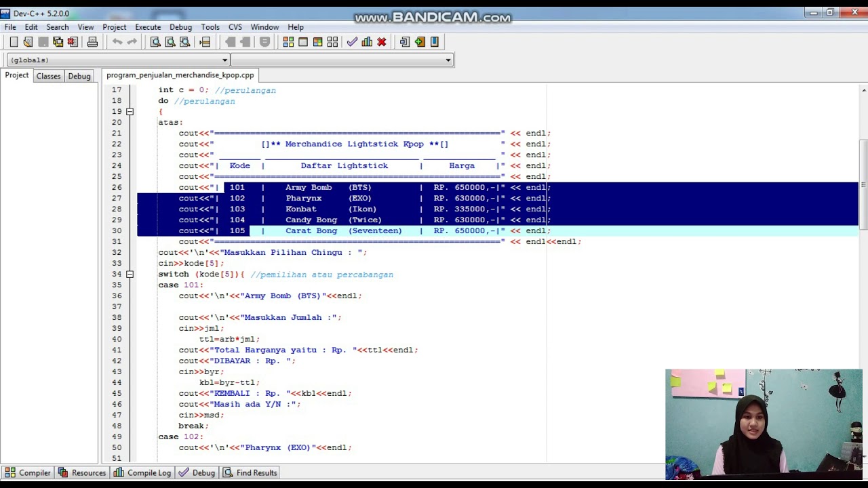Image resolution: width=868 pixels, height=488 pixels.
Task: Click the Goto line icon
Action: coord(205,42)
